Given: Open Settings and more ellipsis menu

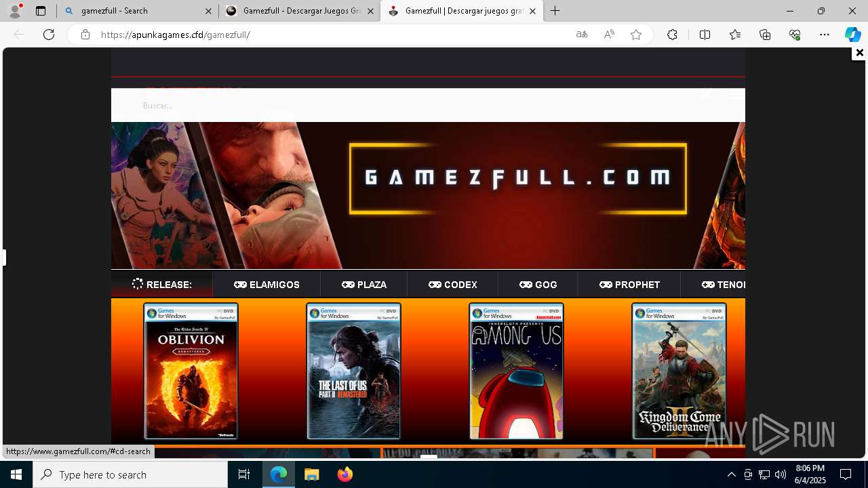Looking at the screenshot, I should [825, 35].
